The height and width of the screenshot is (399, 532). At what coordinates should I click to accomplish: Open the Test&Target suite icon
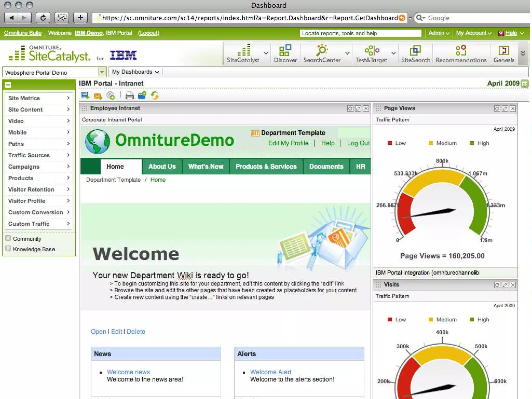point(371,53)
